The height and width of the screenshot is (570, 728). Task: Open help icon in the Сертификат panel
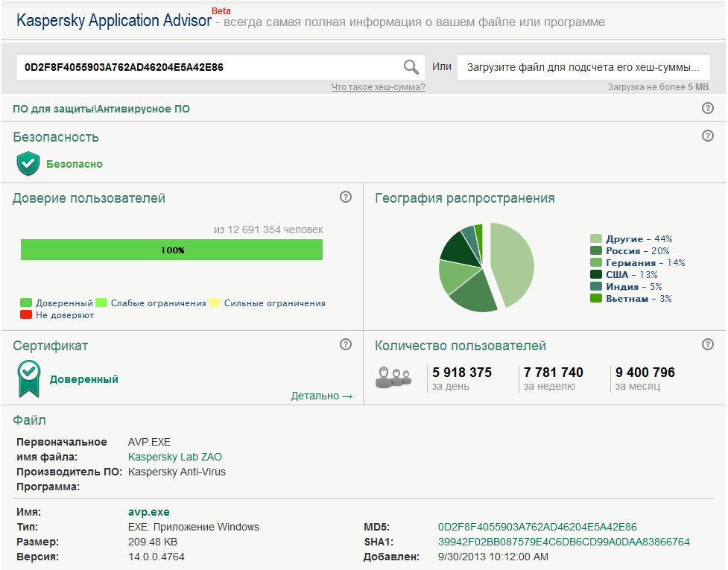click(x=345, y=344)
